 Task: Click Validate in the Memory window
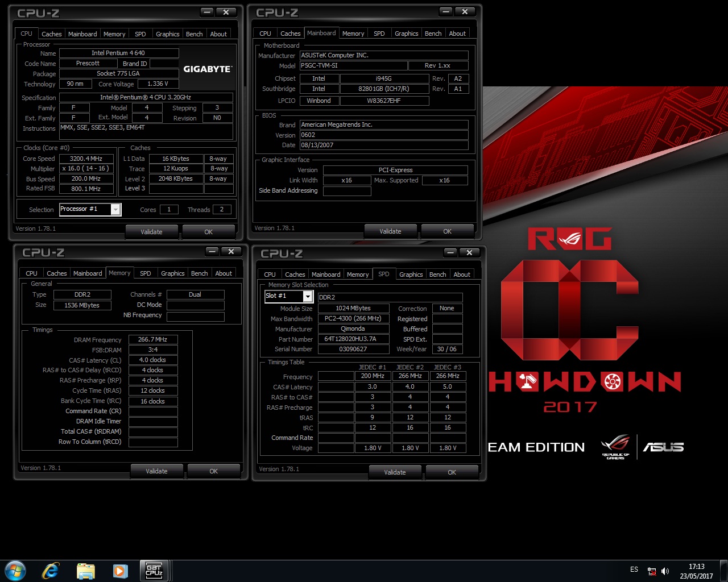coord(156,471)
